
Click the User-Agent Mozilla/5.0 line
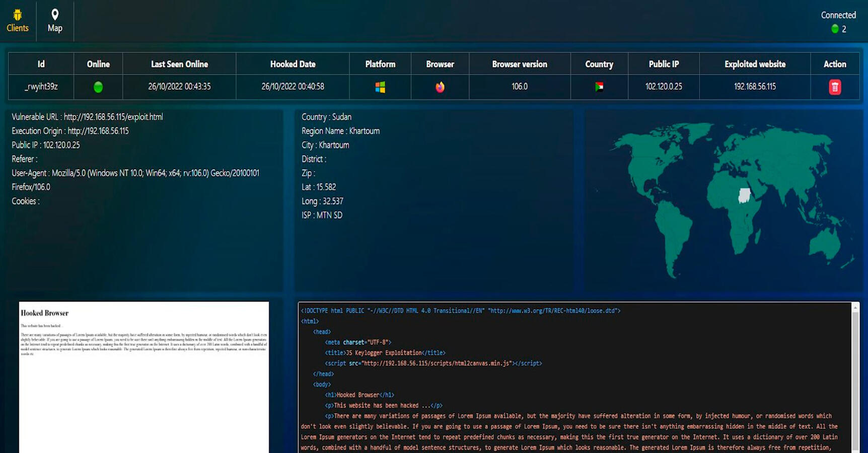[135, 173]
